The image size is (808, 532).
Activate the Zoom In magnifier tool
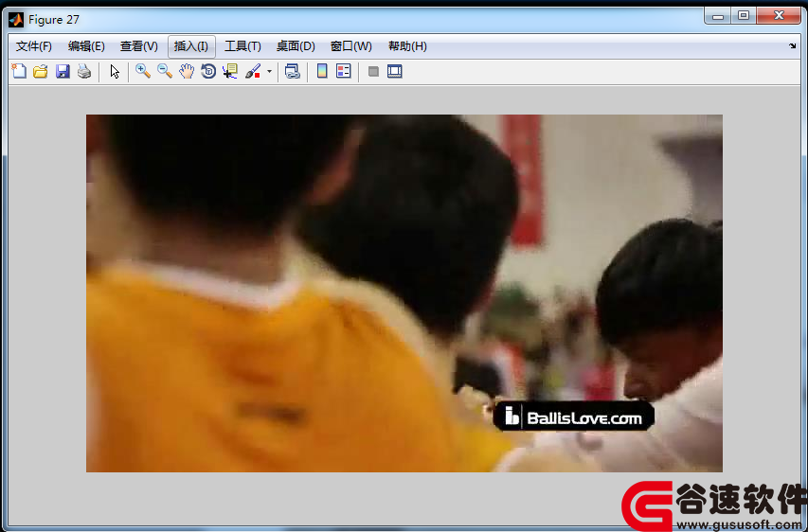click(x=143, y=71)
